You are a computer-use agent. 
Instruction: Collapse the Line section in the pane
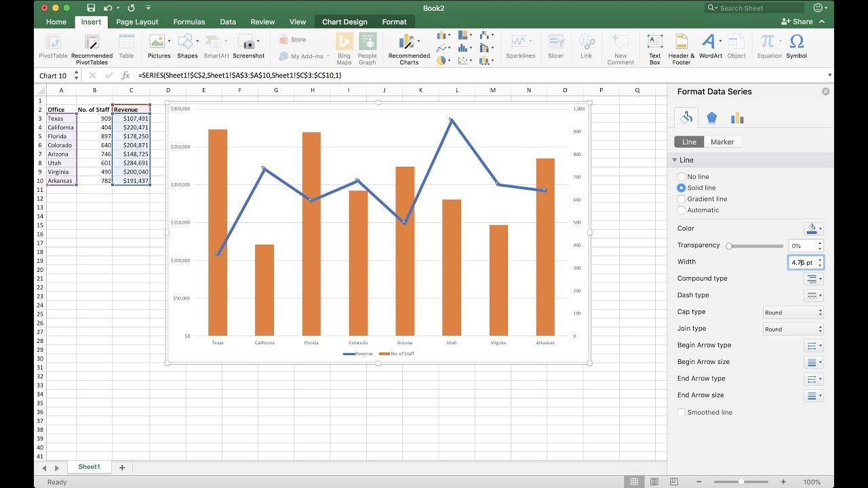(x=675, y=160)
